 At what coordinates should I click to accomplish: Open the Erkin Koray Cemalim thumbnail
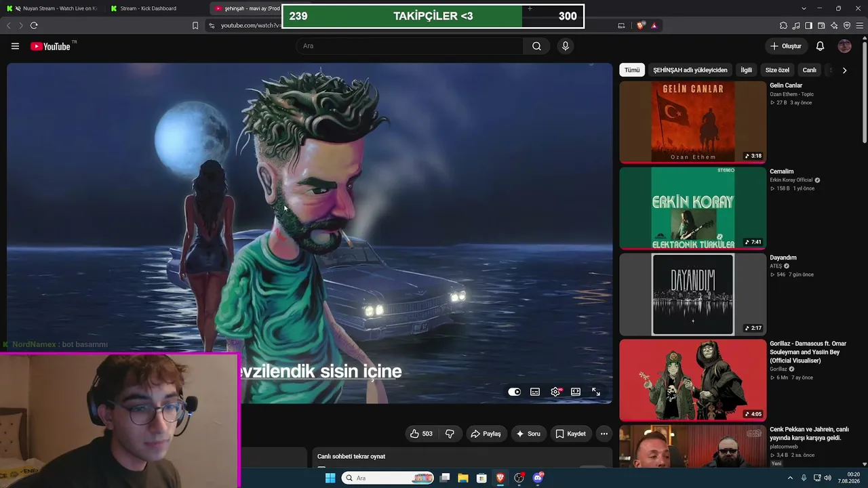[x=692, y=208]
